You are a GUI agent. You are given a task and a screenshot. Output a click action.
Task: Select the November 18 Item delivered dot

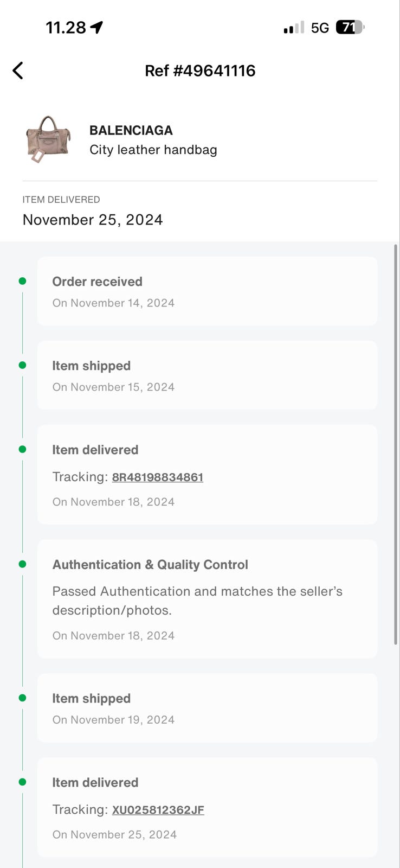[22, 449]
